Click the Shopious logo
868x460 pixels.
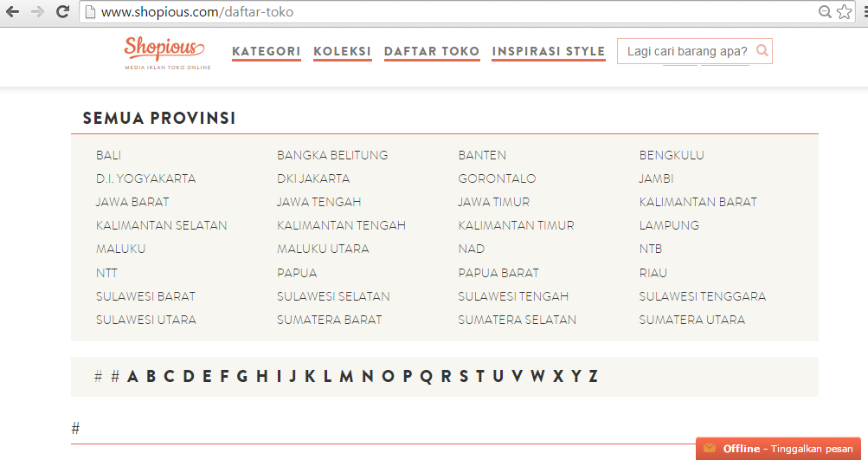(164, 52)
